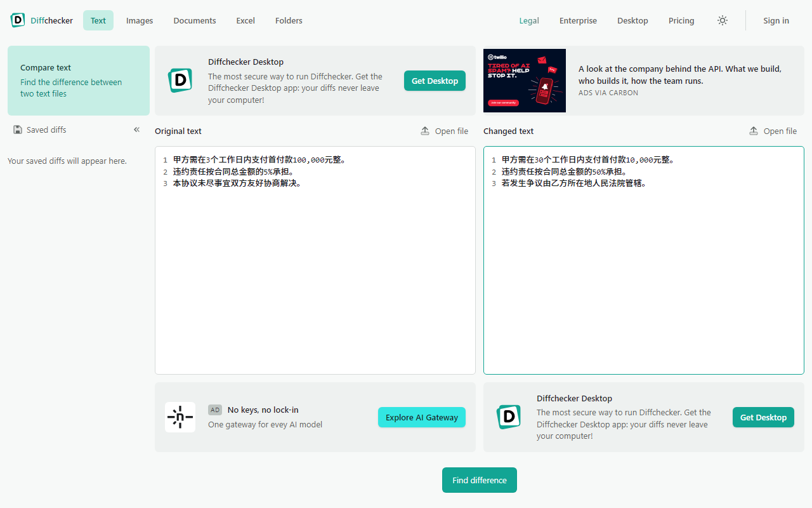
Task: Click original line '甲方需在3个工作日内支付首付款100,000元整。'
Action: pos(261,160)
